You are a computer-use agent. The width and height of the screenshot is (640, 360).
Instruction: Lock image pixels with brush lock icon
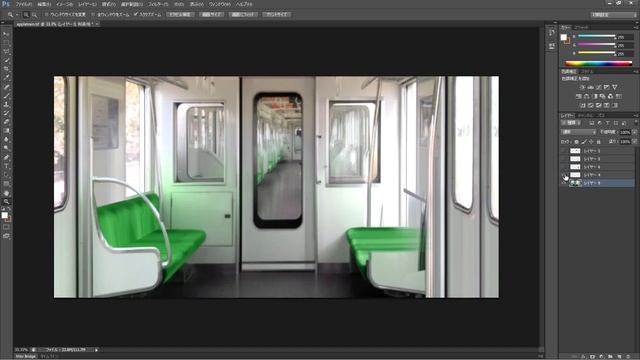tap(584, 142)
